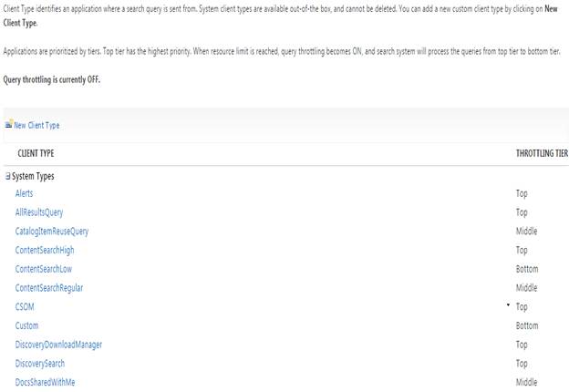Click the Top tier value for Alerts
The image size is (569, 392).
click(x=522, y=193)
